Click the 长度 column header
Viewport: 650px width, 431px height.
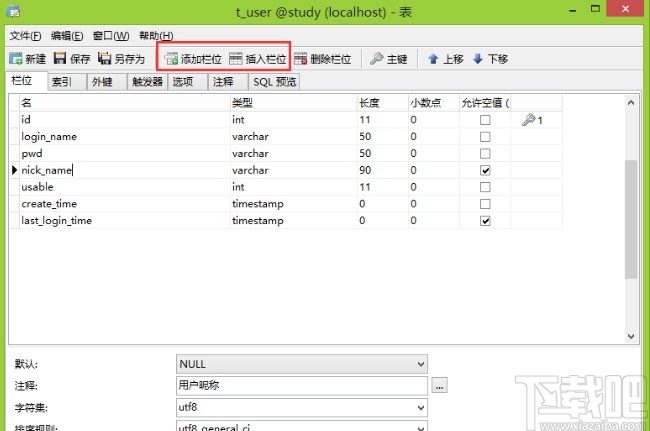[x=383, y=103]
